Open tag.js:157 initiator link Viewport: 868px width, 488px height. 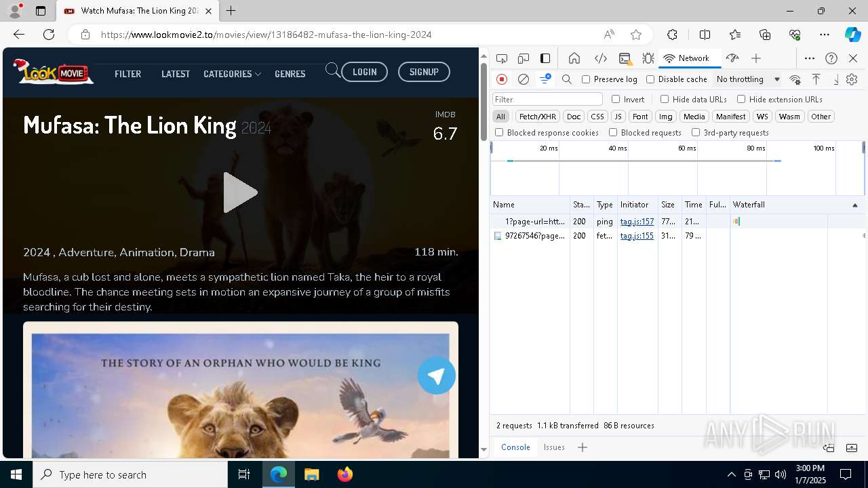[637, 222]
